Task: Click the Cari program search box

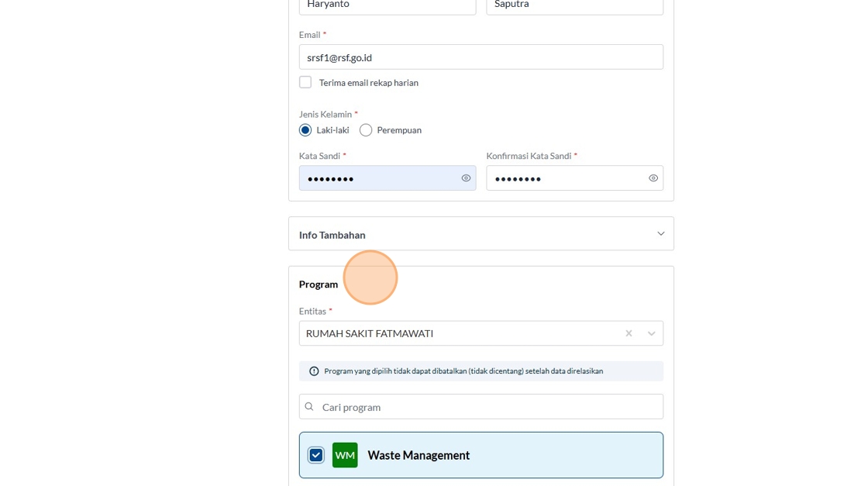Action: pos(488,407)
